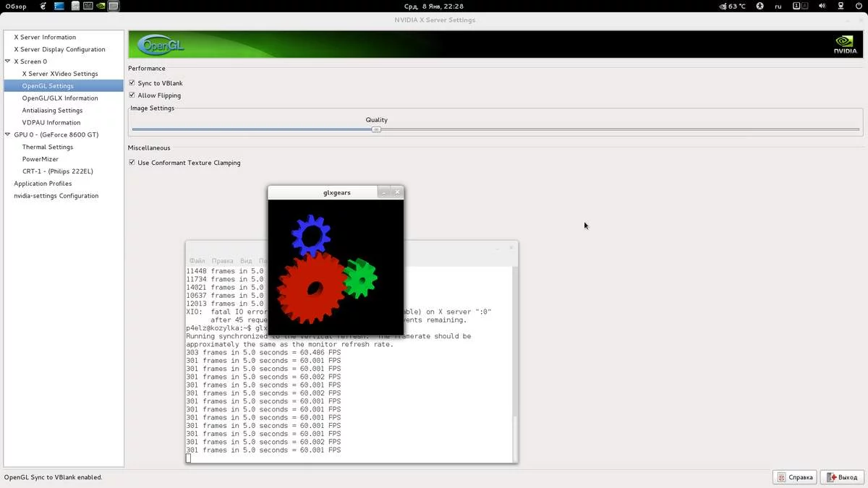Click the NVIDIA logo in the banner
868x488 pixels.
[845, 45]
